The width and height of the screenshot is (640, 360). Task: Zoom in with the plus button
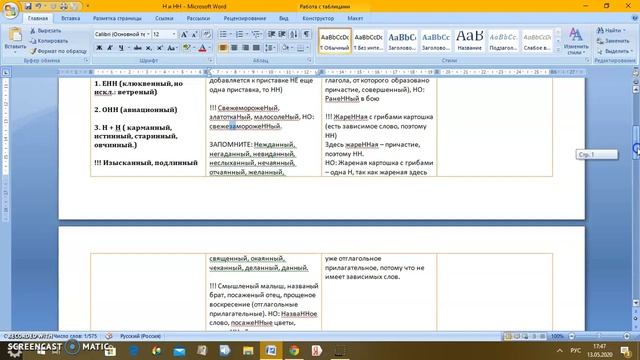click(x=627, y=336)
